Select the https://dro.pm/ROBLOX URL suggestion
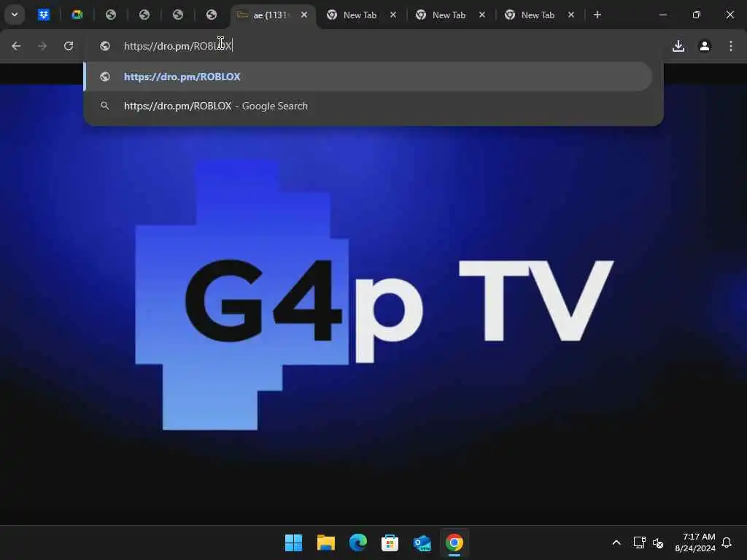This screenshot has height=560, width=747. point(368,77)
